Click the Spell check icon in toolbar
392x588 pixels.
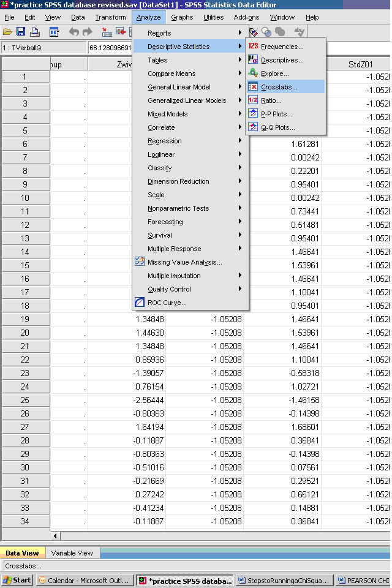pyautogui.click(x=299, y=32)
